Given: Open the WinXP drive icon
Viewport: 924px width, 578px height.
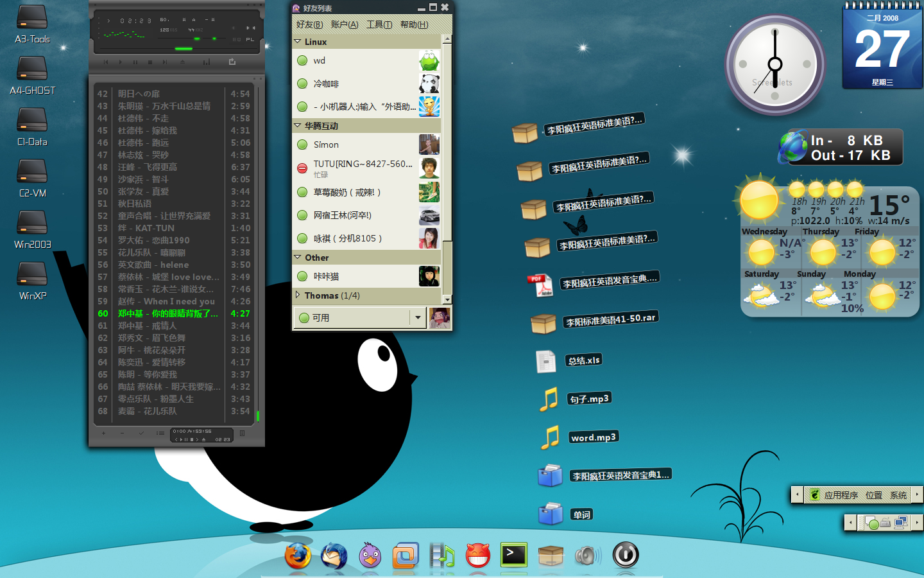Looking at the screenshot, I should (x=32, y=281).
